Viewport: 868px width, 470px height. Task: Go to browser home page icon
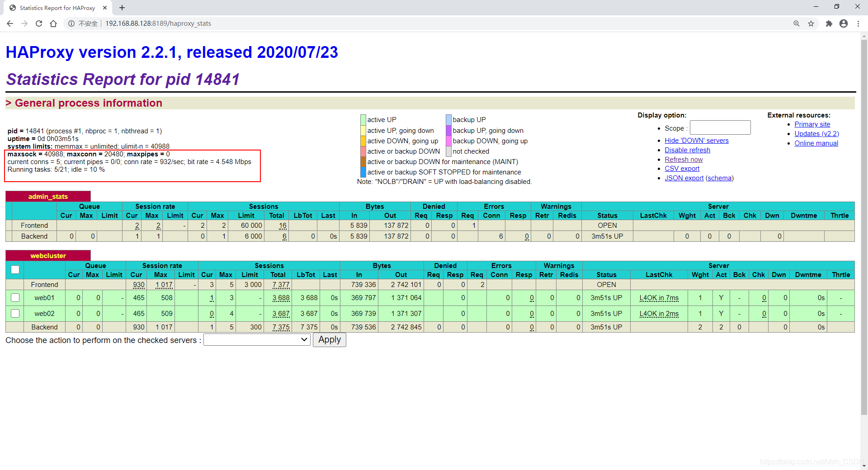click(53, 23)
